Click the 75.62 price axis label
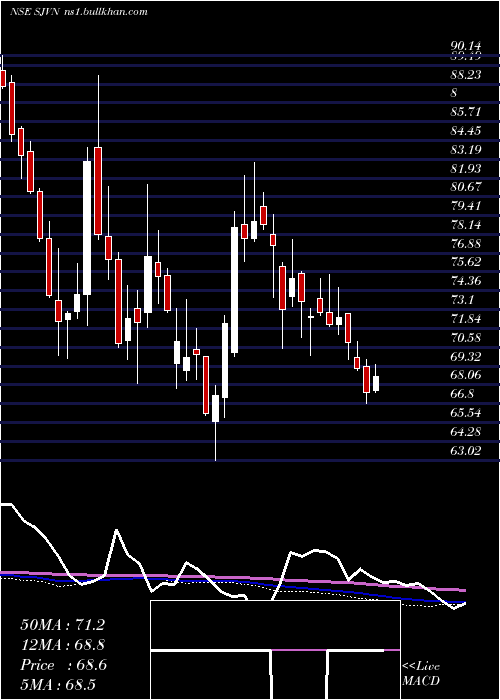This screenshot has height=700, width=500. coord(465,262)
